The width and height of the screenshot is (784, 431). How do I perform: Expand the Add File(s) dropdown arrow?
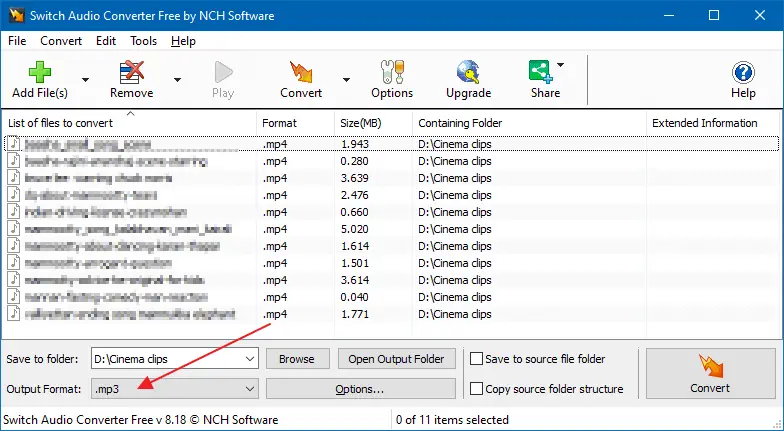point(86,80)
